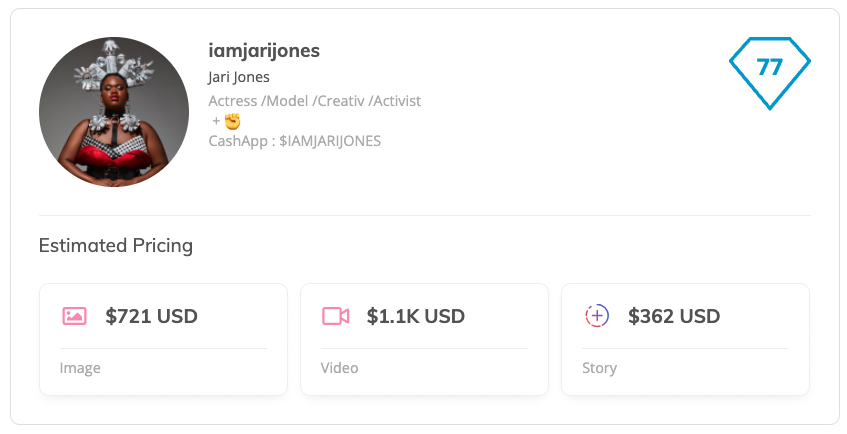847x434 pixels.
Task: Click the pink video camera icon
Action: pos(335,316)
